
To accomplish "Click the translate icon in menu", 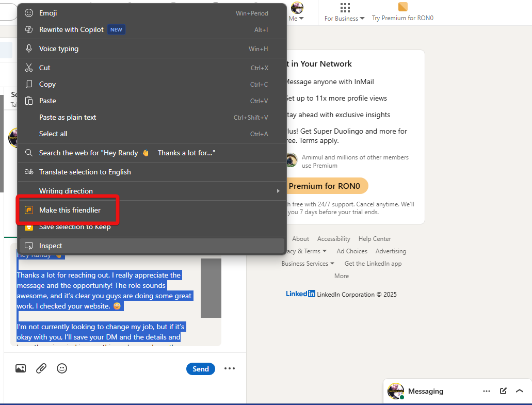I will (29, 172).
